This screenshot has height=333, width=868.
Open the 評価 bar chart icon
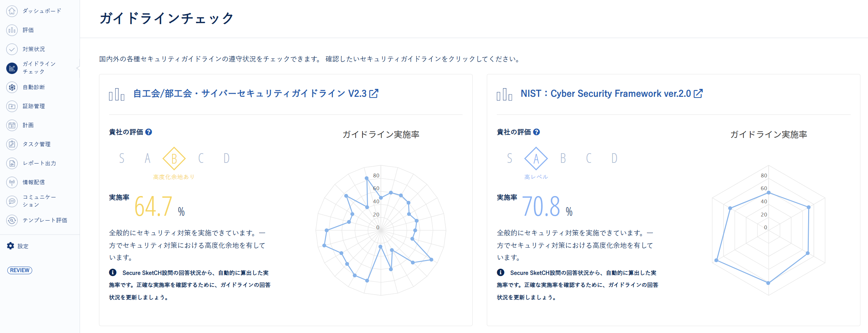pyautogui.click(x=12, y=30)
